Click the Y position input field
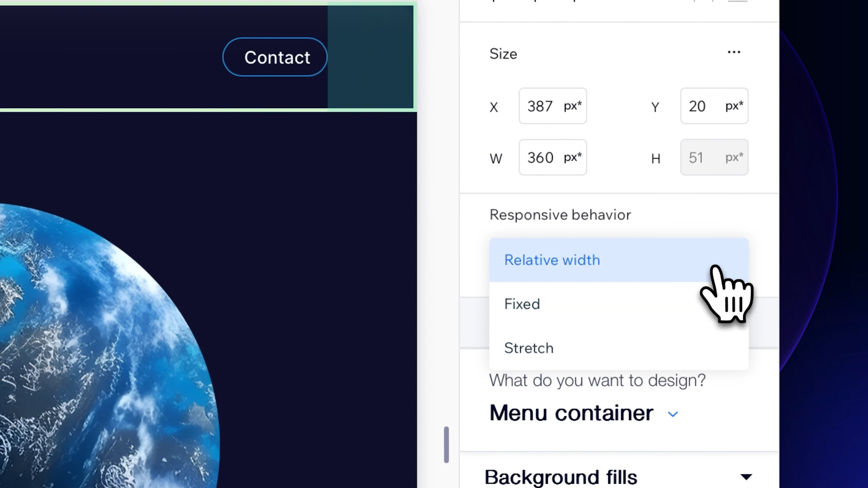The height and width of the screenshot is (488, 868). click(x=698, y=106)
